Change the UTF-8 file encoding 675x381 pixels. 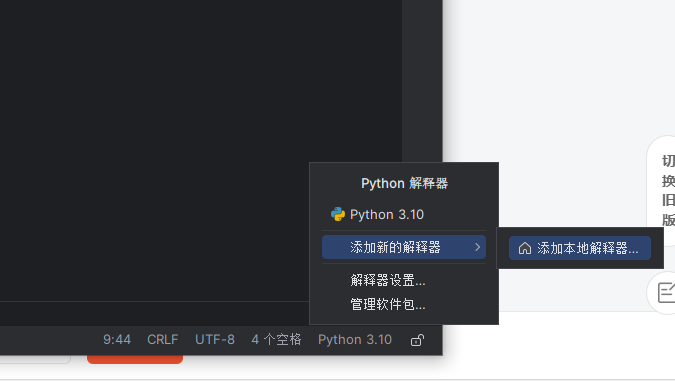(x=215, y=340)
